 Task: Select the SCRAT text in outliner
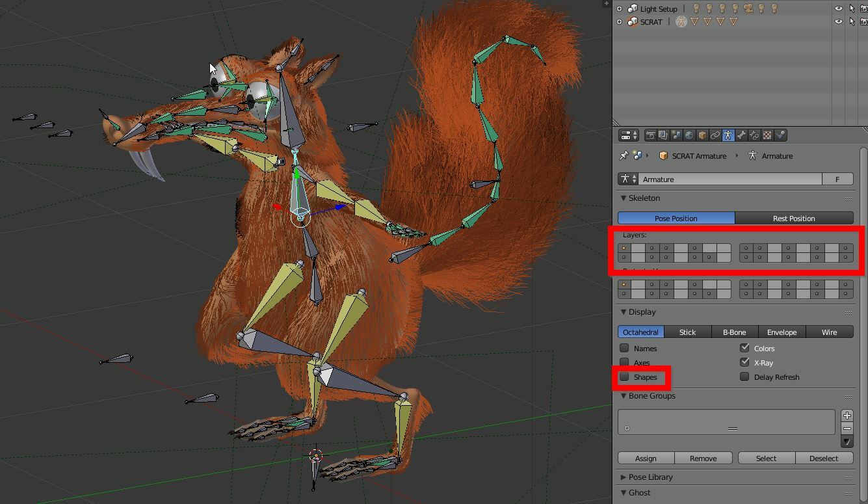651,22
